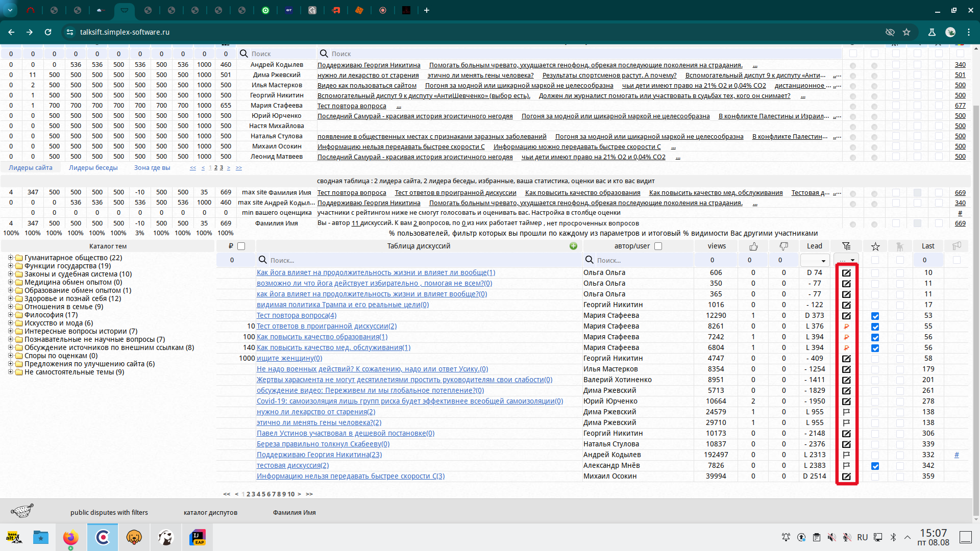Image resolution: width=980 pixels, height=551 pixels.
Task: Open discussion Поддерживаю Георгия Никитина(23)
Action: click(x=319, y=455)
